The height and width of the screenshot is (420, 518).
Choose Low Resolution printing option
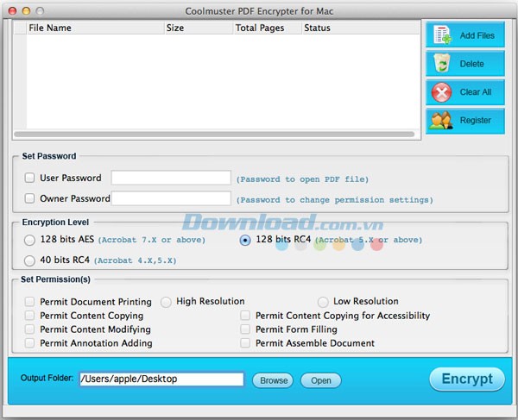pyautogui.click(x=323, y=302)
